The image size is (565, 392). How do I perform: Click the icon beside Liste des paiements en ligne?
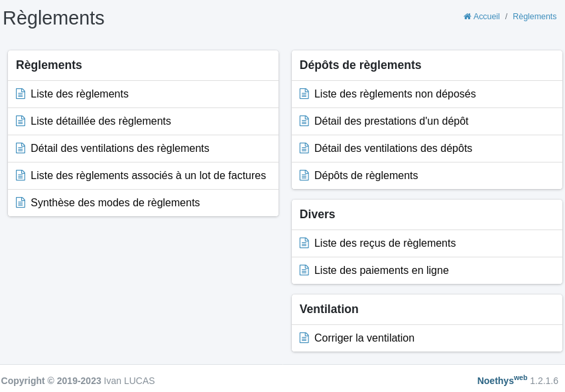tap(304, 270)
